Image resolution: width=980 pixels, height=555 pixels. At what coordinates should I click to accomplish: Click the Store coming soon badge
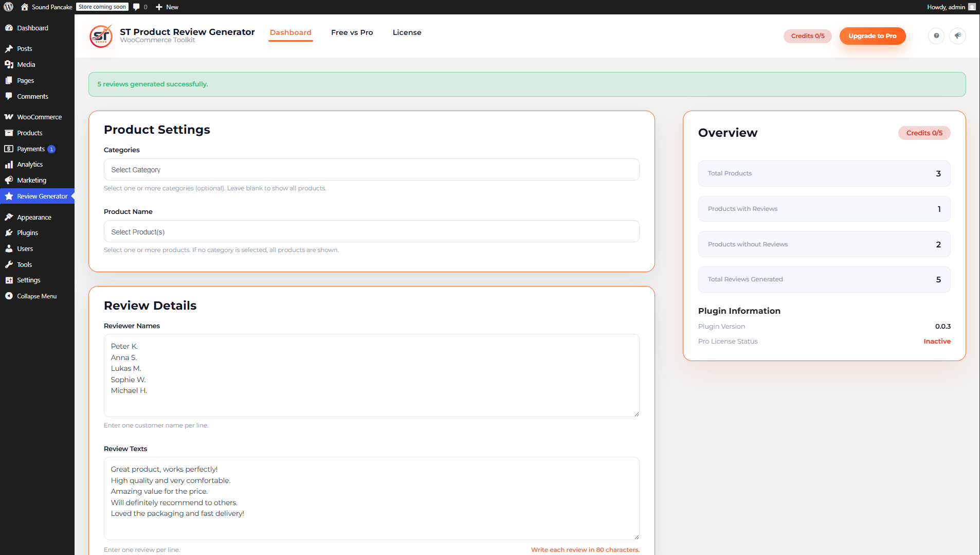click(101, 7)
